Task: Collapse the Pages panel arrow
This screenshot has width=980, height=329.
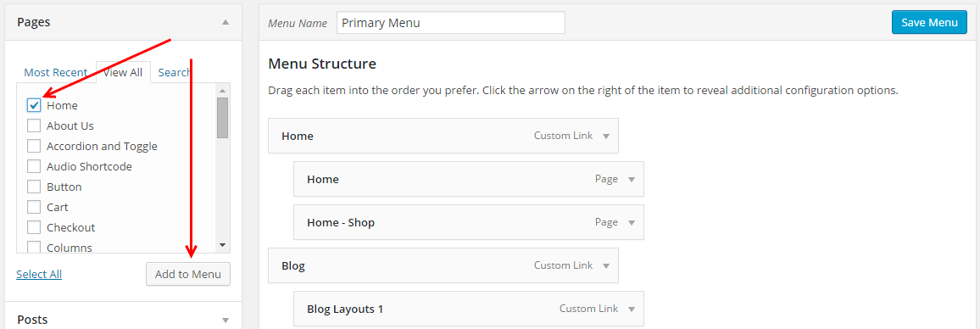Action: [x=226, y=23]
